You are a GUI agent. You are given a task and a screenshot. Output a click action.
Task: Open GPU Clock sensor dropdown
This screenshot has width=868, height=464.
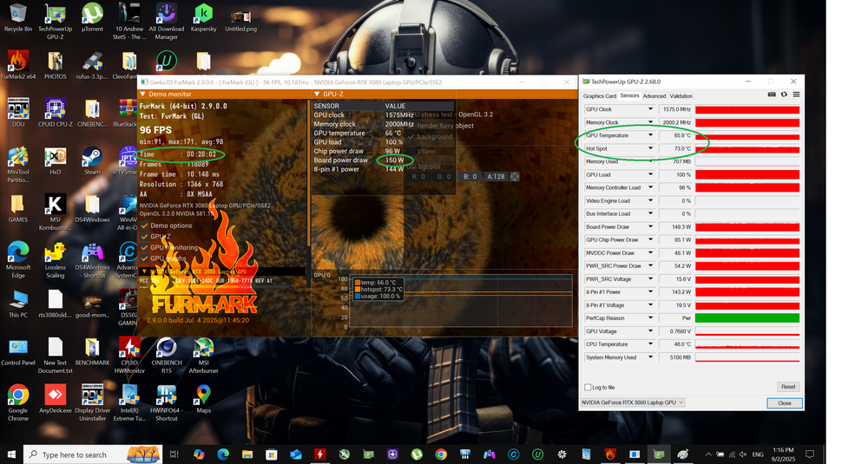[x=650, y=109]
